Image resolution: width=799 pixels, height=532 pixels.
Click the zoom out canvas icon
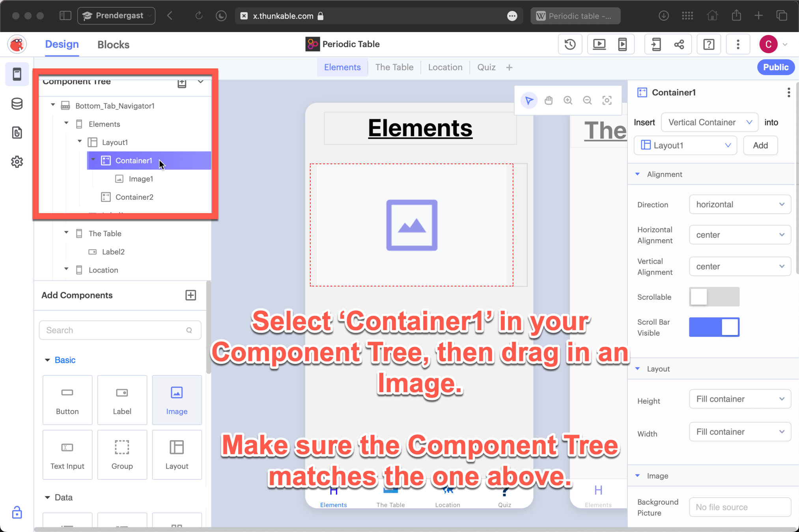587,100
